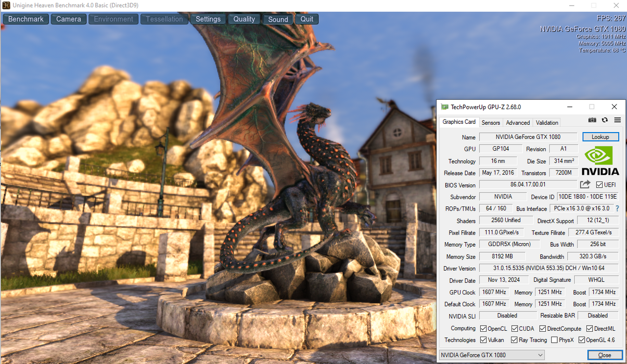This screenshot has width=627, height=364.
Task: Click the NVIDIA SLI value Disabled
Action: click(507, 316)
